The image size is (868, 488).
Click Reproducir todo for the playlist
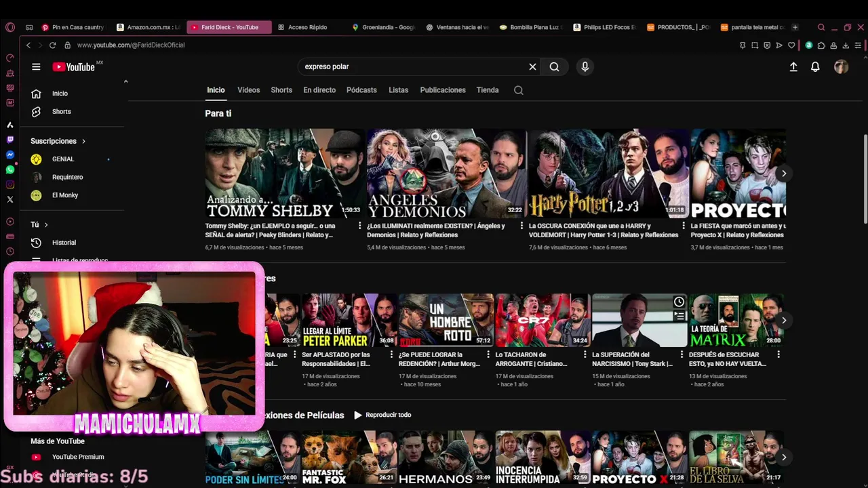tap(382, 415)
